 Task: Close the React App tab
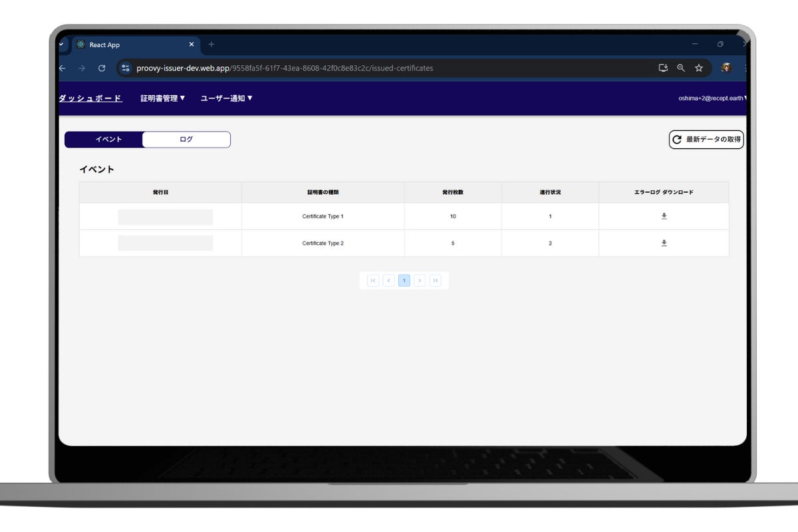pyautogui.click(x=192, y=45)
